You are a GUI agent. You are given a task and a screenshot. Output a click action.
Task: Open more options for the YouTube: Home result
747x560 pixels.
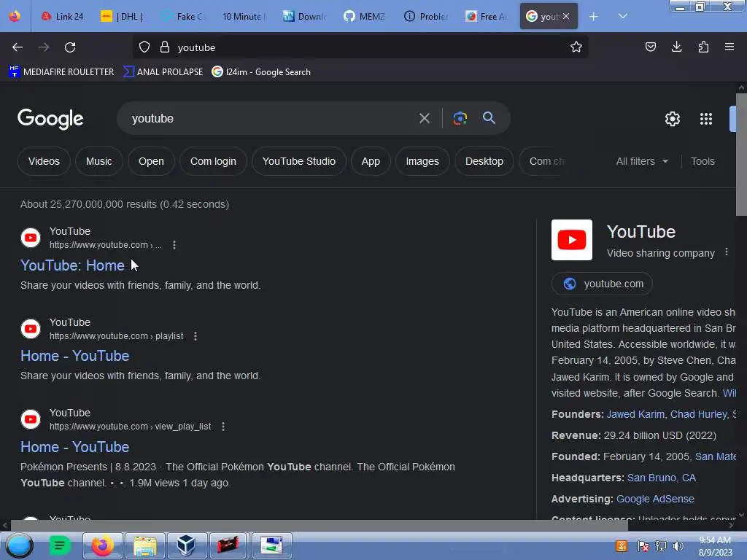tap(174, 245)
